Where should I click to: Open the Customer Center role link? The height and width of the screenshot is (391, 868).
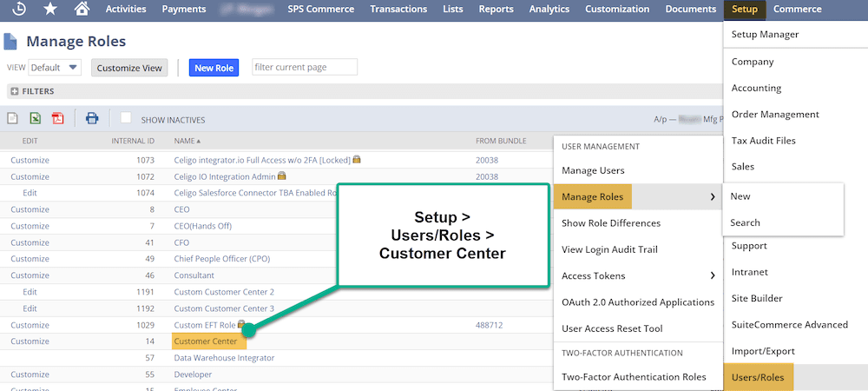click(x=206, y=341)
